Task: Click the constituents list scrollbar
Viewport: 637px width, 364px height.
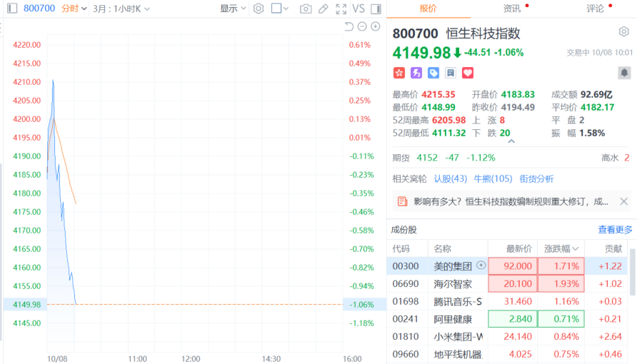Action: pyautogui.click(x=633, y=273)
